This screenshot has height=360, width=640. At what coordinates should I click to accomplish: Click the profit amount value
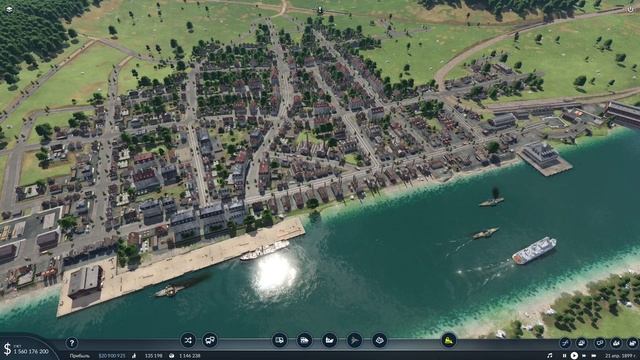point(112,356)
